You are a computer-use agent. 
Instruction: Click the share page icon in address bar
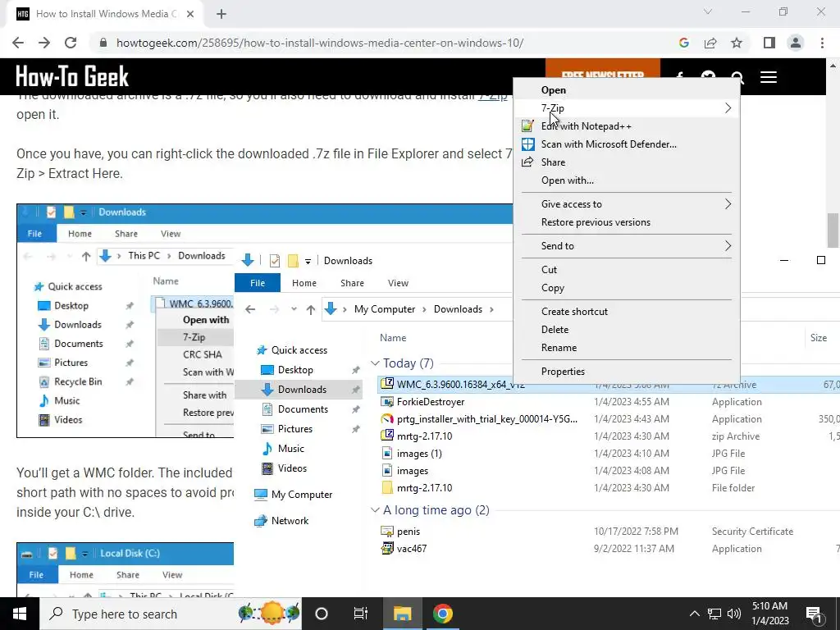(x=710, y=43)
